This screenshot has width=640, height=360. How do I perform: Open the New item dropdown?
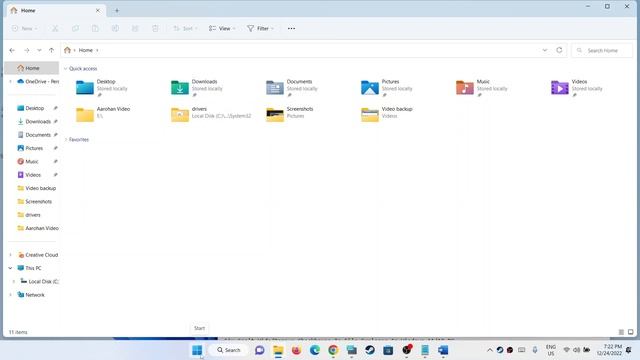point(25,29)
